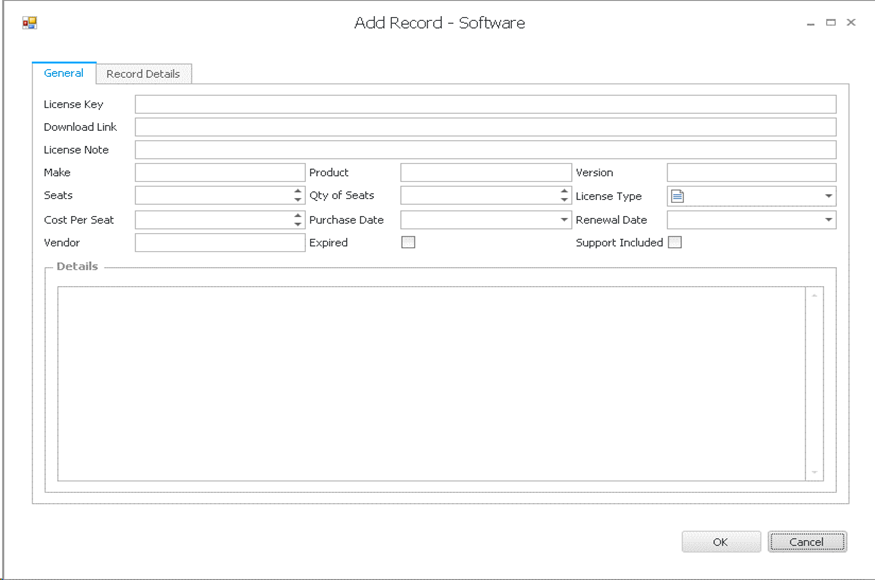
Task: Decrease the Seats value with down arrow
Action: tap(298, 200)
